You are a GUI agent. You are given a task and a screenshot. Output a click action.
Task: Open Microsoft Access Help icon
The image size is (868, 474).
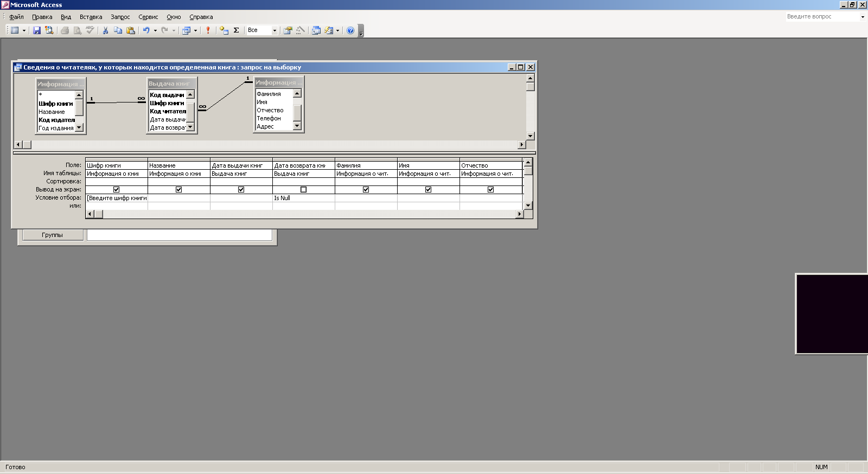coord(350,30)
